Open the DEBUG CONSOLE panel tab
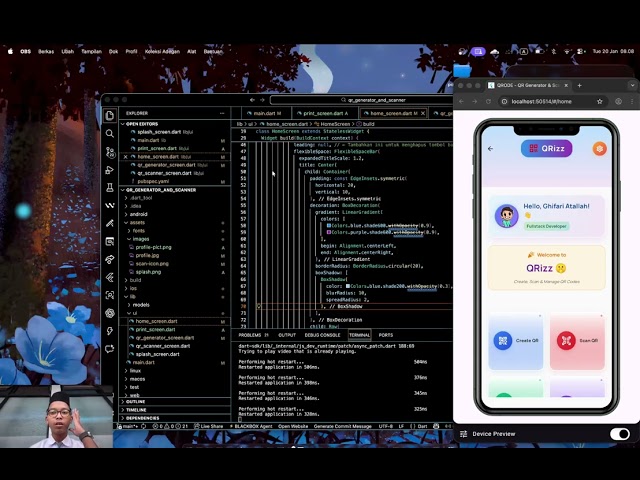This screenshot has width=640, height=480. point(321,335)
